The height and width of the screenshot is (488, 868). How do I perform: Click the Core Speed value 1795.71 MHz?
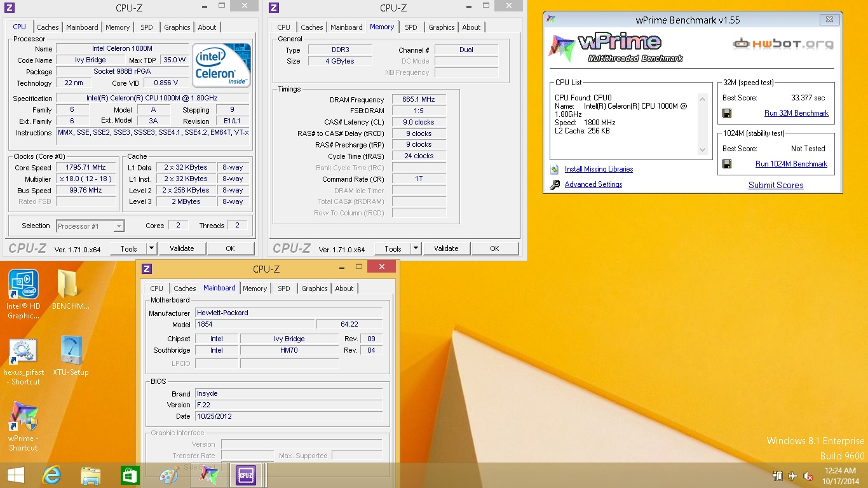coord(86,168)
